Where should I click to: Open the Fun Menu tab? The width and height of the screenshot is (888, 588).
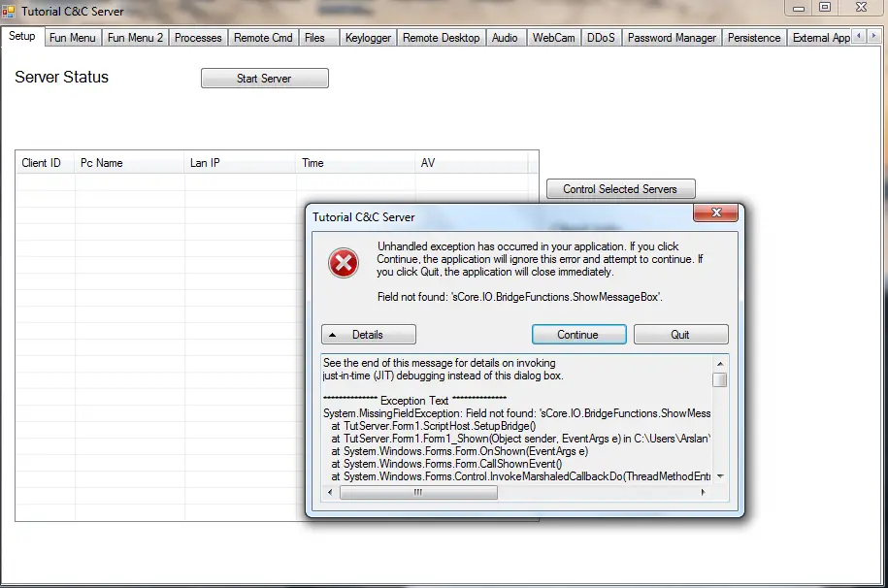(x=73, y=38)
